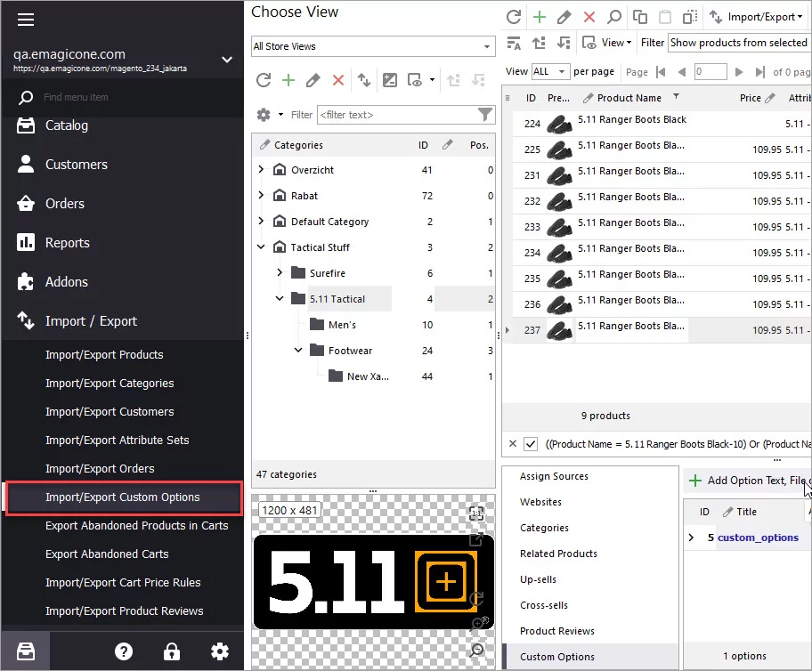Expand the Rabat category
This screenshot has width=812, height=671.
pos(261,195)
